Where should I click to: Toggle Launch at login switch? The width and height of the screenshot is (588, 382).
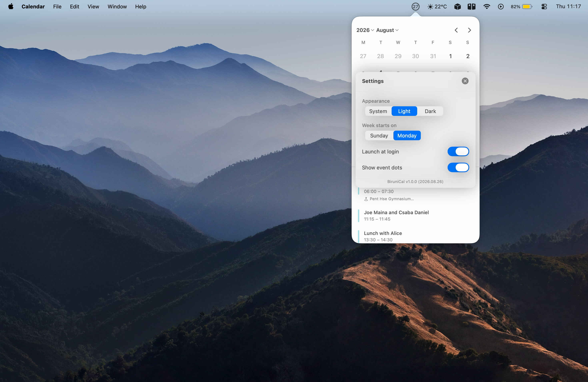tap(458, 151)
